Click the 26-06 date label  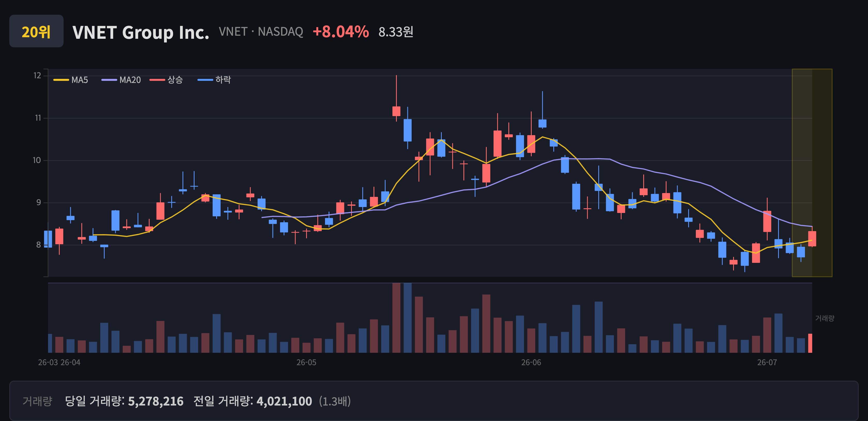click(x=531, y=362)
